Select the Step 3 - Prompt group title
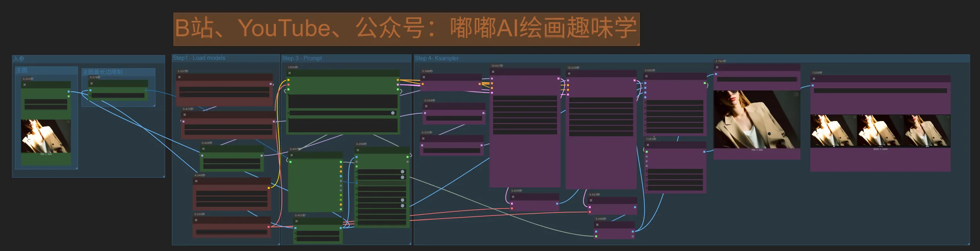Screen dimensions: 980x251 pyautogui.click(x=302, y=58)
